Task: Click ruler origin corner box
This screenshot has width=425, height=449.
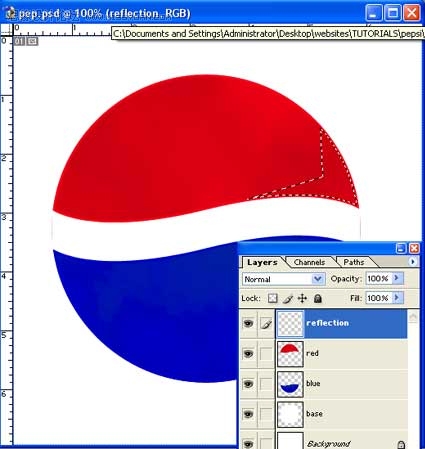Action: pyautogui.click(x=6, y=30)
